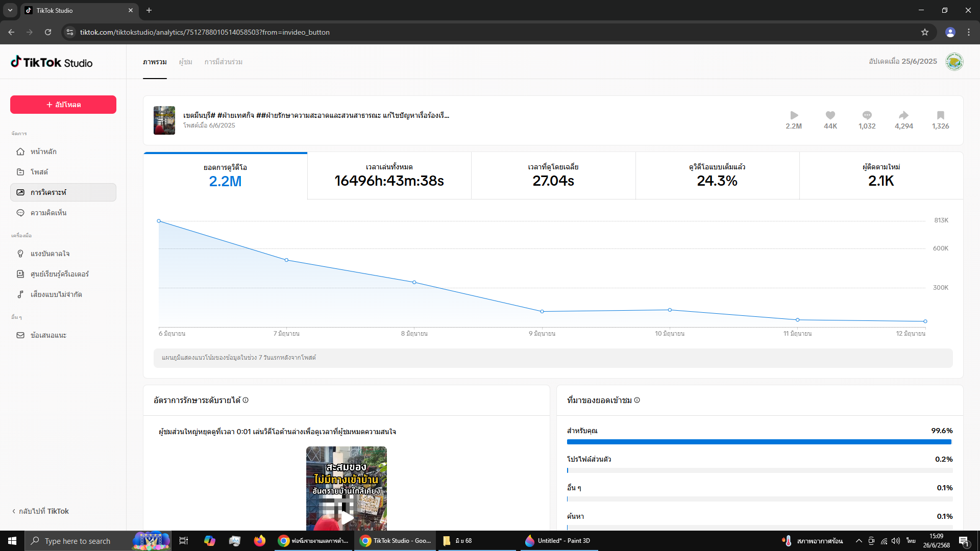Viewport: 980px width, 551px height.
Task: Play the retention video preview
Action: [x=347, y=517]
